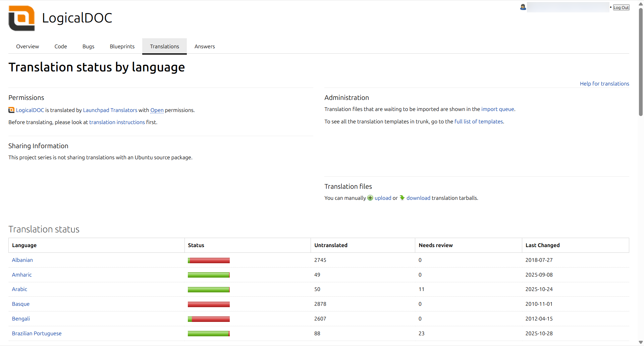
Task: Open the Code section
Action: 60,46
